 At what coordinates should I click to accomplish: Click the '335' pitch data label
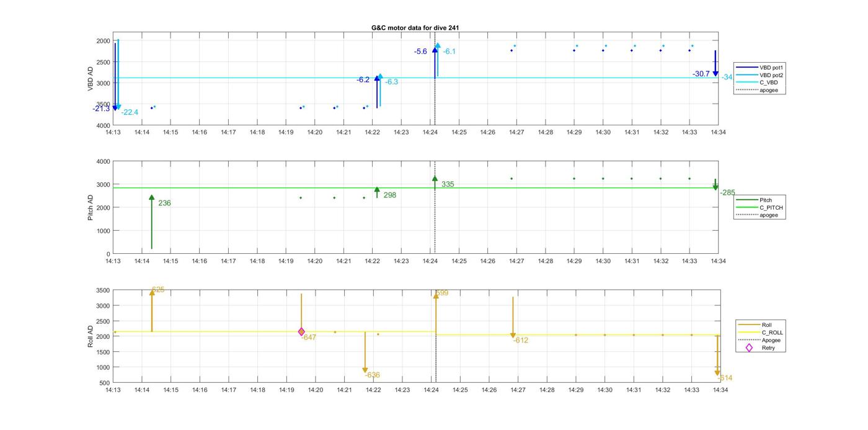[x=448, y=184]
